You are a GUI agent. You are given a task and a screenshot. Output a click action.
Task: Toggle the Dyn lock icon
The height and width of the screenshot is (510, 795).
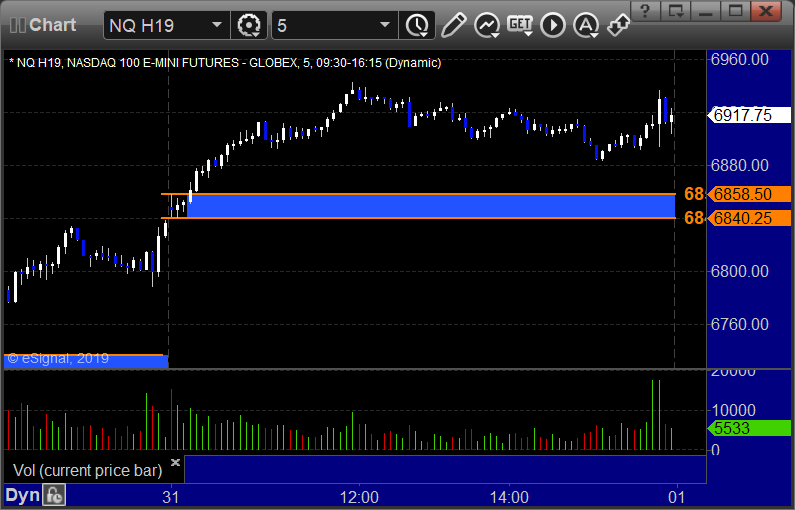[x=54, y=495]
